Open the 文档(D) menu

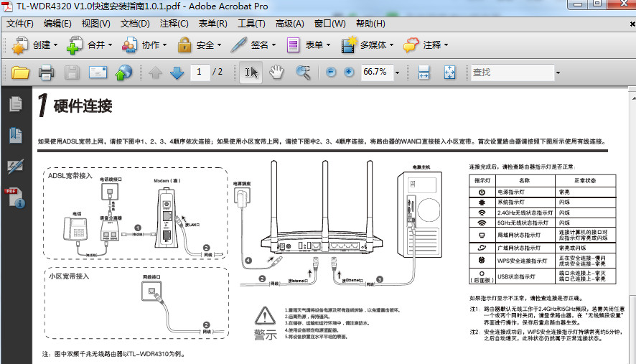(x=135, y=24)
